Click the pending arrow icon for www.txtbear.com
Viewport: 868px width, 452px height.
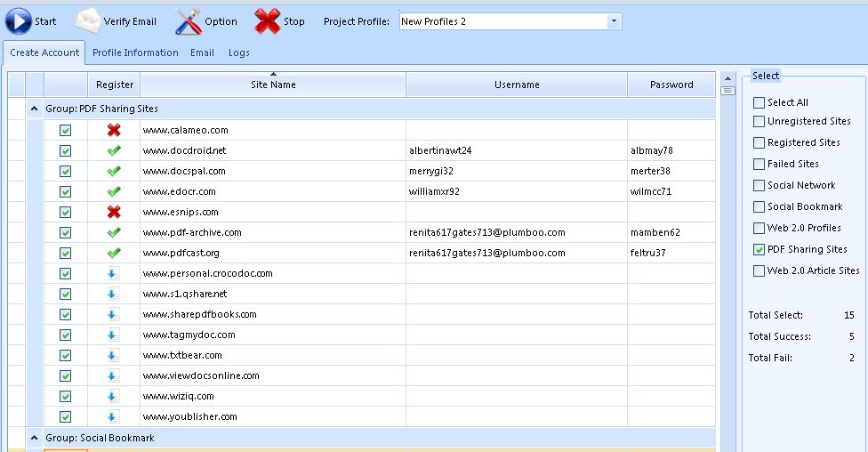point(113,356)
